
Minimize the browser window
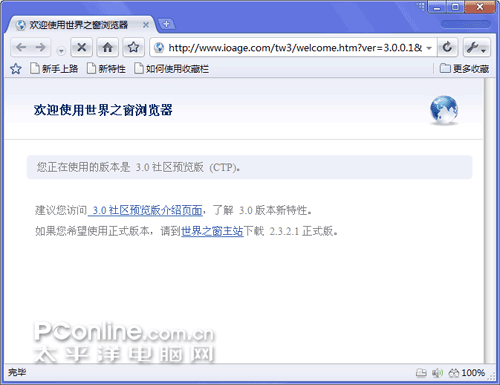click(x=437, y=7)
